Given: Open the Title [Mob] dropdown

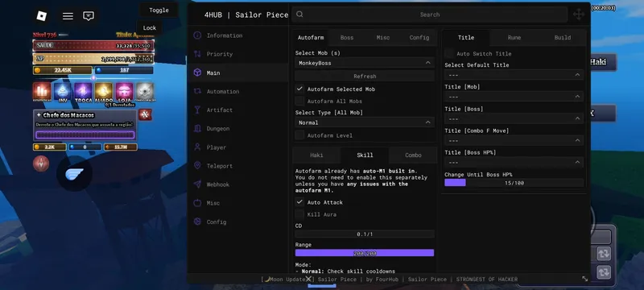Looking at the screenshot, I should tap(514, 97).
